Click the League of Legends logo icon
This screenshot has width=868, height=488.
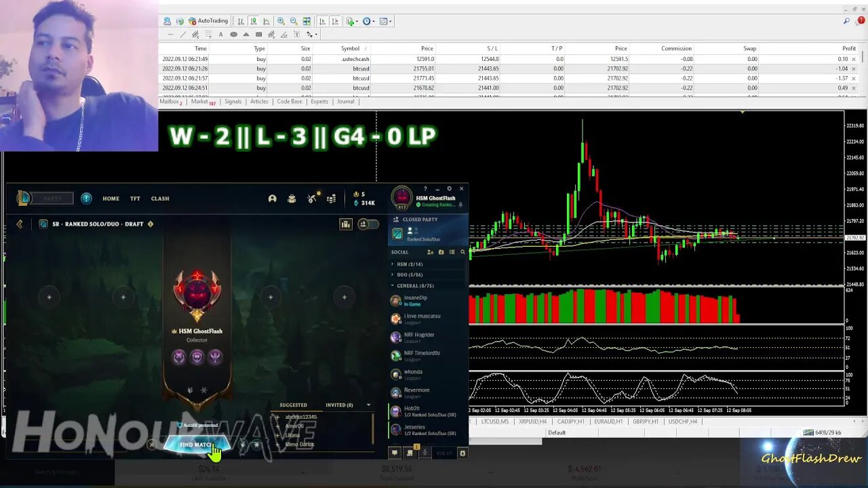24,198
